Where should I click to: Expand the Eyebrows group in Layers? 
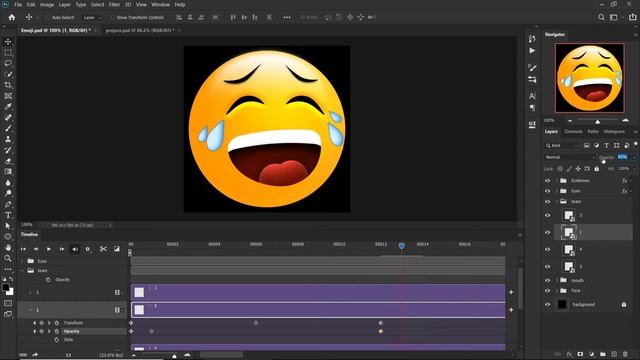[x=557, y=180]
